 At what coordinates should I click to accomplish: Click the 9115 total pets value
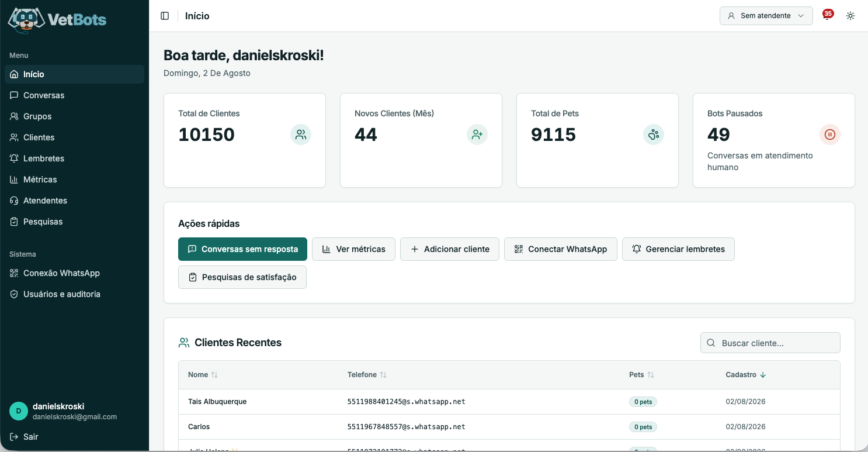tap(554, 134)
